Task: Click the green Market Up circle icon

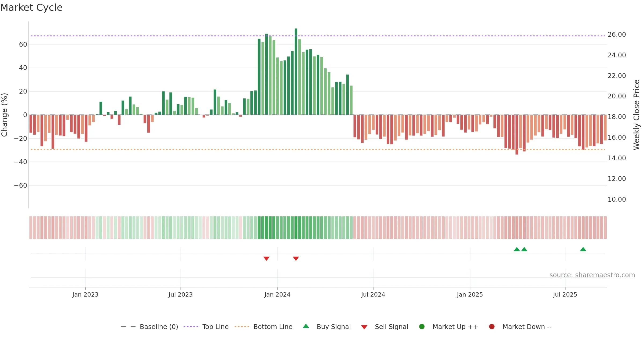Action: point(422,327)
